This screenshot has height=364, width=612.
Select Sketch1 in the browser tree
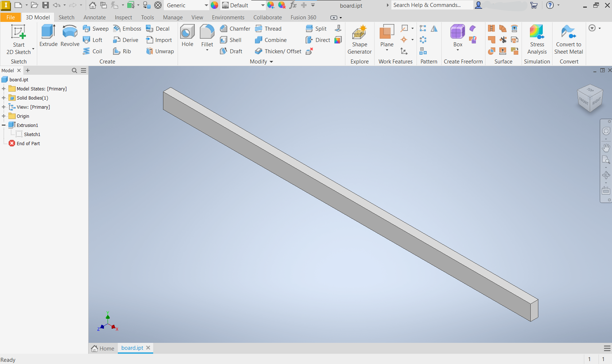pos(32,134)
